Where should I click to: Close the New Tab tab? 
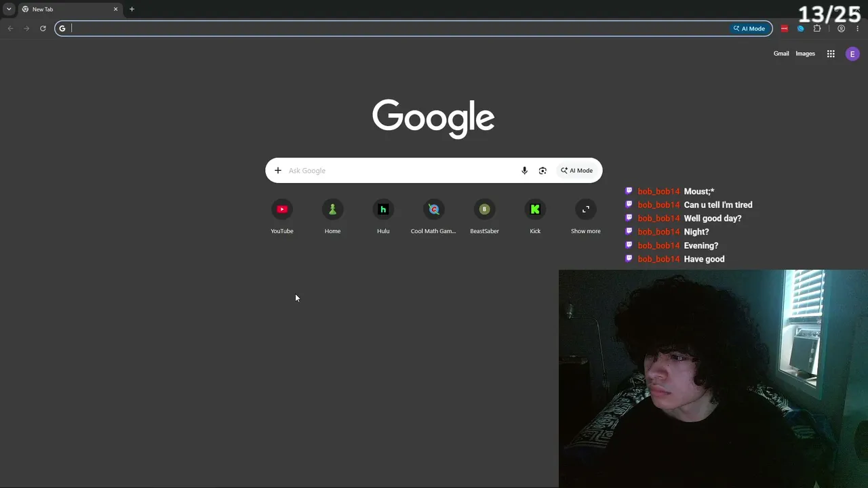[115, 9]
